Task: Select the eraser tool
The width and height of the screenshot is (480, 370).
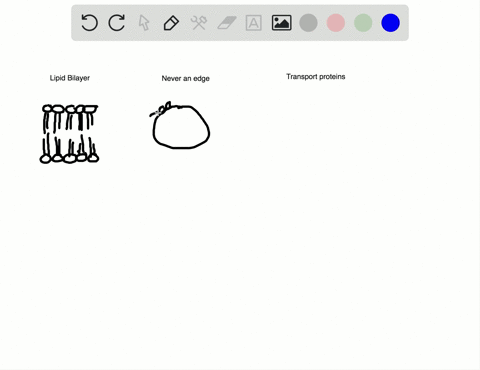Action: coord(227,23)
